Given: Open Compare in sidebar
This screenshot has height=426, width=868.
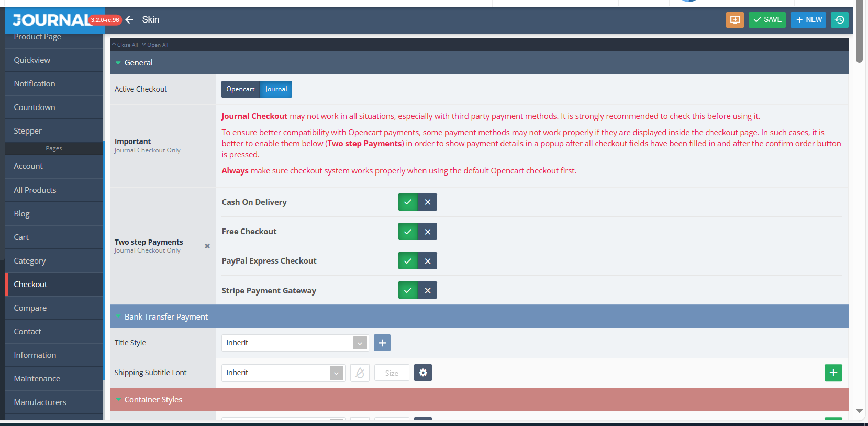Looking at the screenshot, I should (54, 308).
